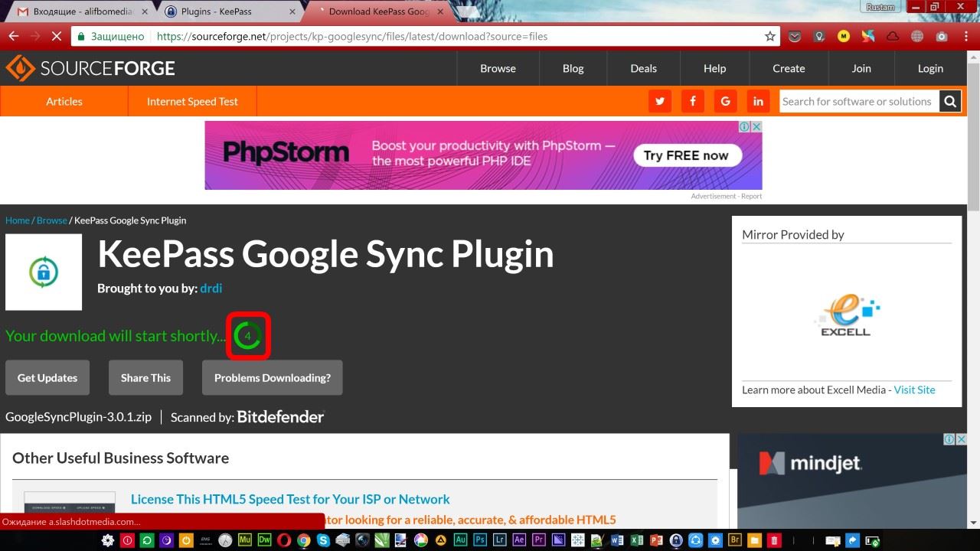Screen dimensions: 980x551
Task: Open Photoshop from the taskbar
Action: click(x=480, y=540)
